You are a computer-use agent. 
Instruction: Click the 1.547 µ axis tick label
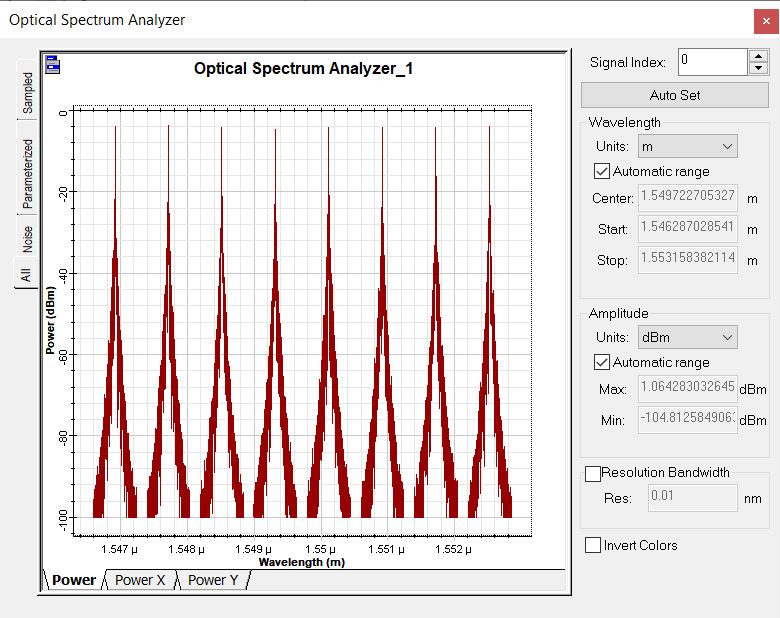click(x=119, y=549)
